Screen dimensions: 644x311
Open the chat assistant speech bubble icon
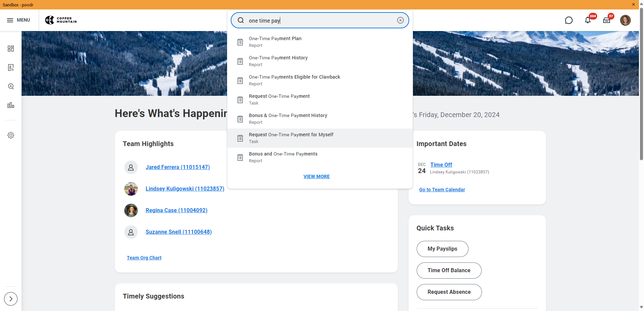569,20
